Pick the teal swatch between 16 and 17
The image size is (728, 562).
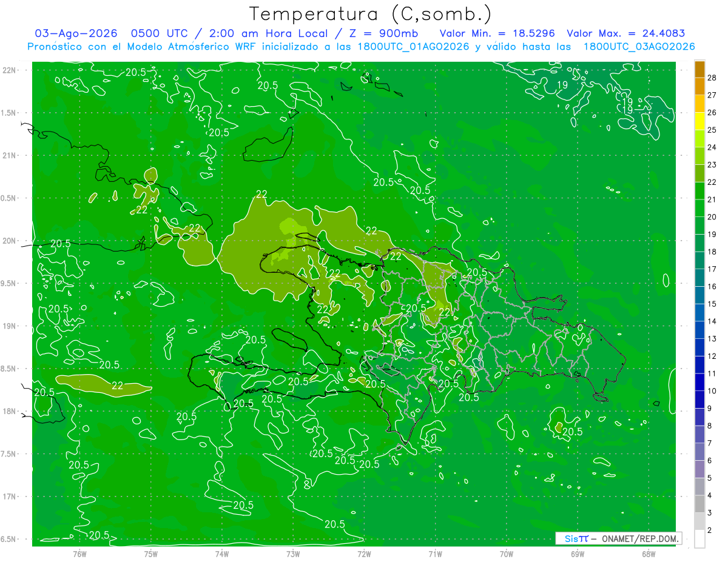pyautogui.click(x=699, y=278)
